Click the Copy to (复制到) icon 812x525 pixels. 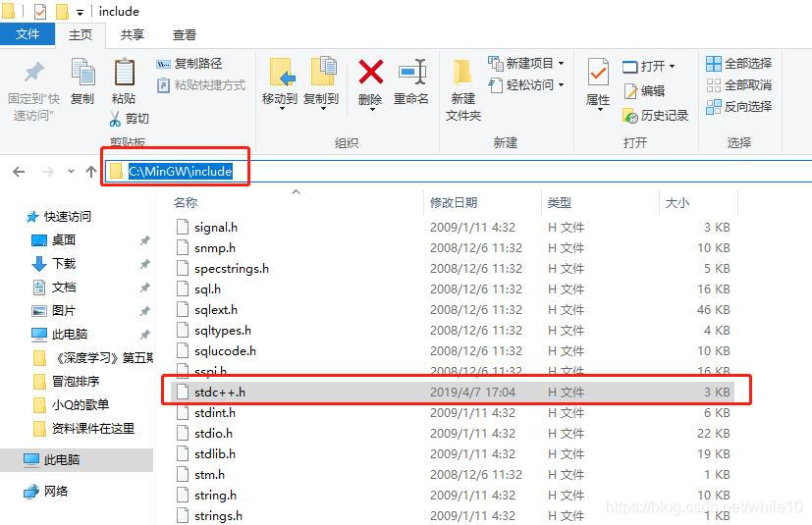point(323,72)
